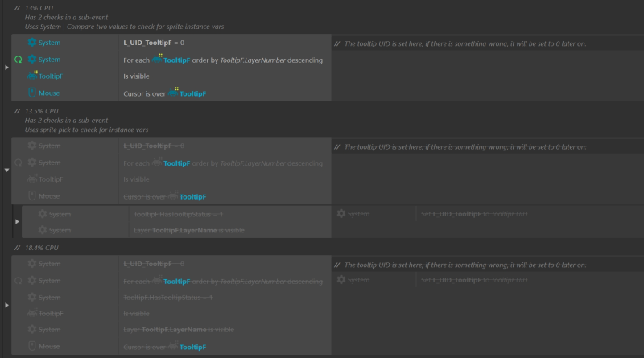
Task: Click the System gear icon beside enabled 'L_UID_TooltipF = 0'
Action: (x=32, y=42)
